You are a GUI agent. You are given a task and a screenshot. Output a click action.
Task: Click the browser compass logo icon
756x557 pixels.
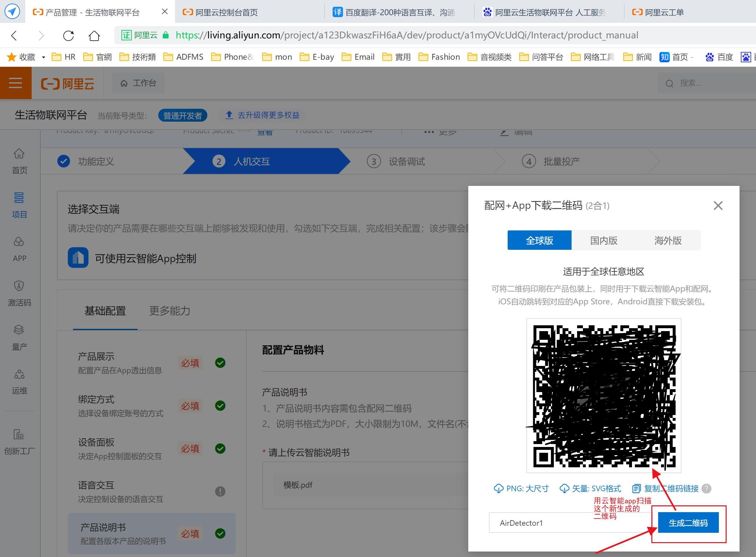click(x=12, y=12)
